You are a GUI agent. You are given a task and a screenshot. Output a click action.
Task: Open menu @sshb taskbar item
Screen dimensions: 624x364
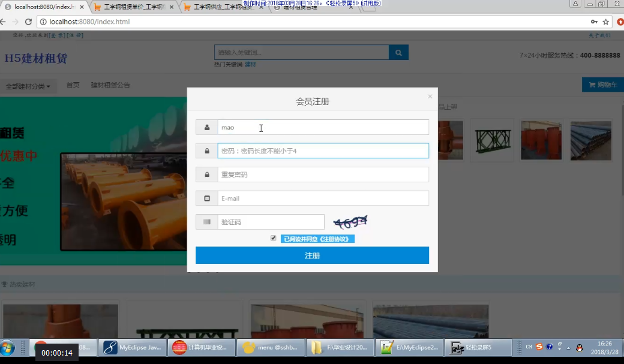click(x=271, y=348)
